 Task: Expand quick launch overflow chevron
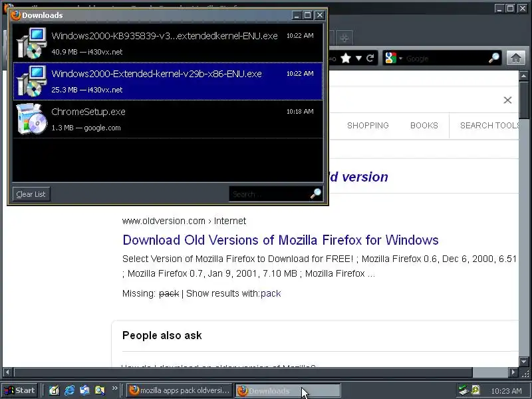(x=114, y=388)
